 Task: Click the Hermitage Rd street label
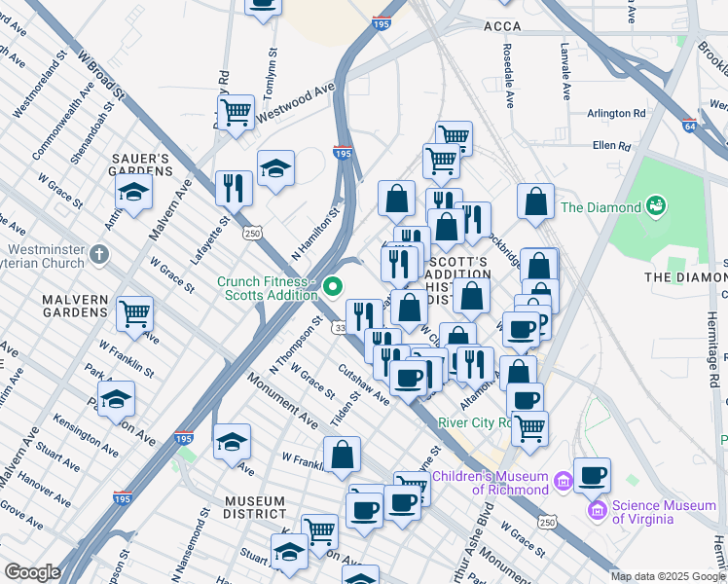click(713, 349)
